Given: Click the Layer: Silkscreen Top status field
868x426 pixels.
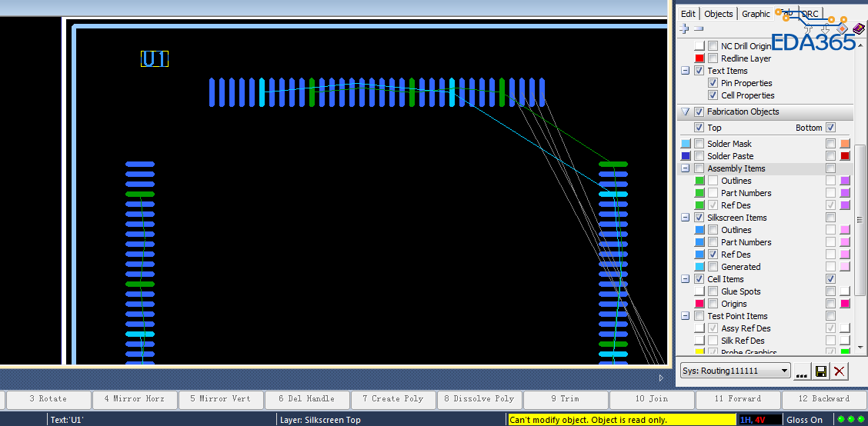Looking at the screenshot, I should pyautogui.click(x=321, y=420).
